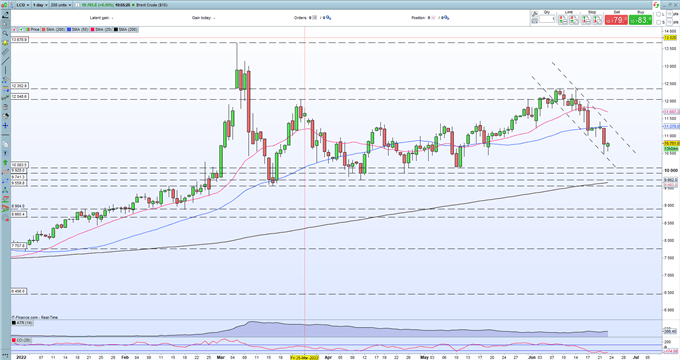Open the trading settings wrench icon
The height and width of the screenshot is (360, 680).
coord(534,13)
